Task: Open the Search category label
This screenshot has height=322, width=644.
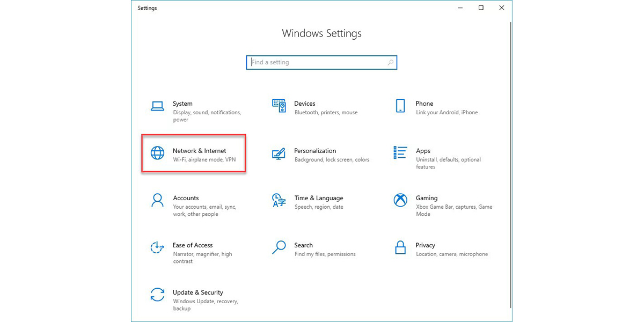Action: click(x=304, y=245)
